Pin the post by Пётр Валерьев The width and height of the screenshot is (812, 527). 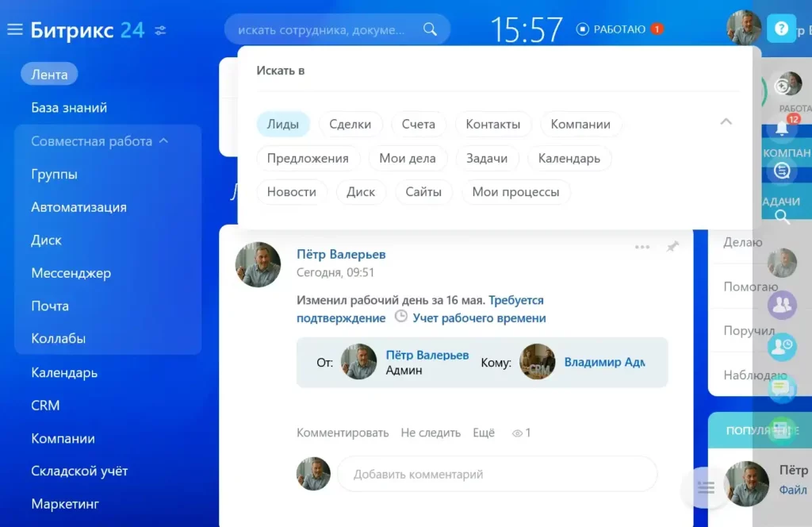pyautogui.click(x=672, y=247)
